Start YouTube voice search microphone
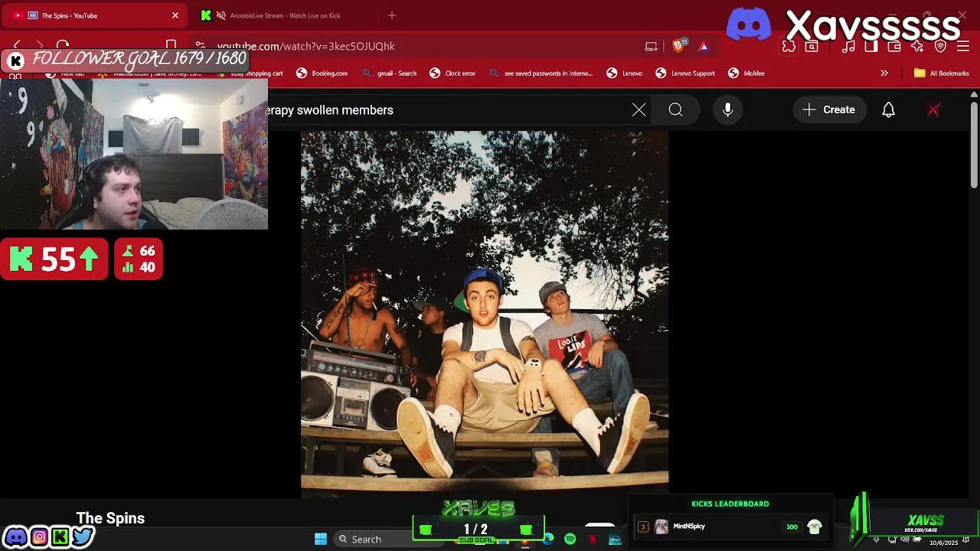The width and height of the screenshot is (980, 551). [728, 110]
